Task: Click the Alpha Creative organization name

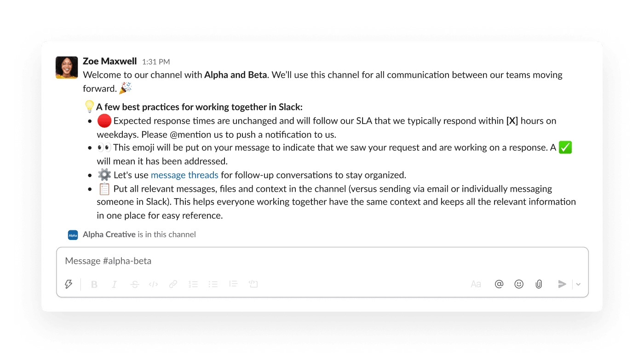Action: point(109,234)
